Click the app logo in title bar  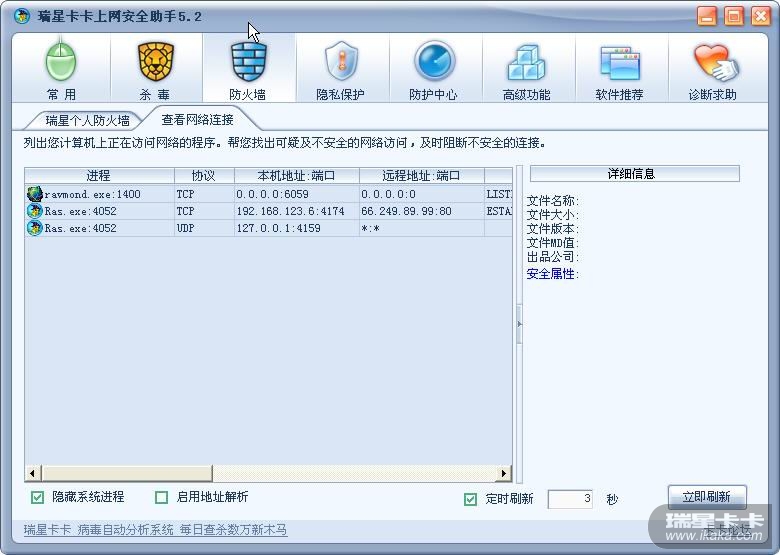point(22,16)
